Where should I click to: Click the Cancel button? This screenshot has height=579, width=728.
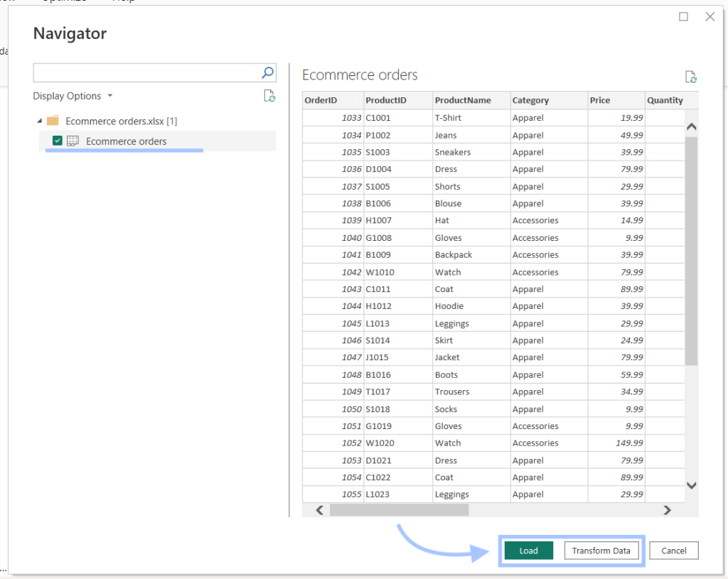click(x=674, y=551)
